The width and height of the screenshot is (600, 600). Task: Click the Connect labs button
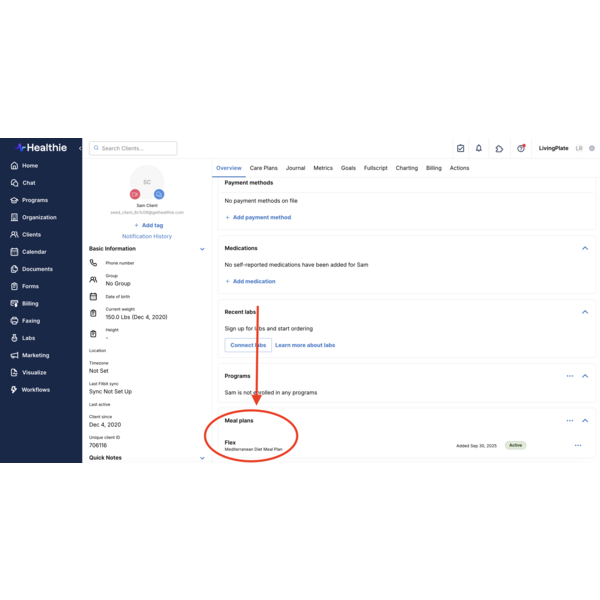[247, 345]
